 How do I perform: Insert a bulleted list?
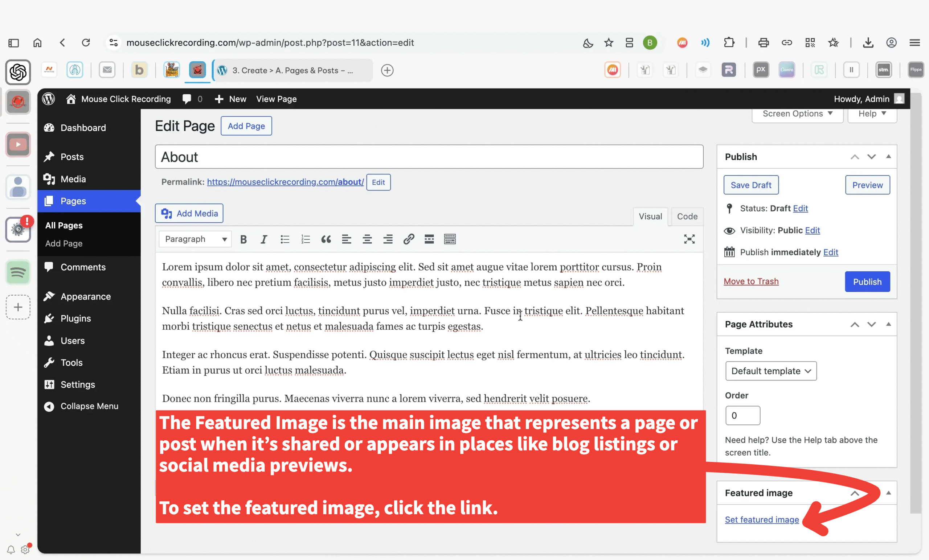285,239
